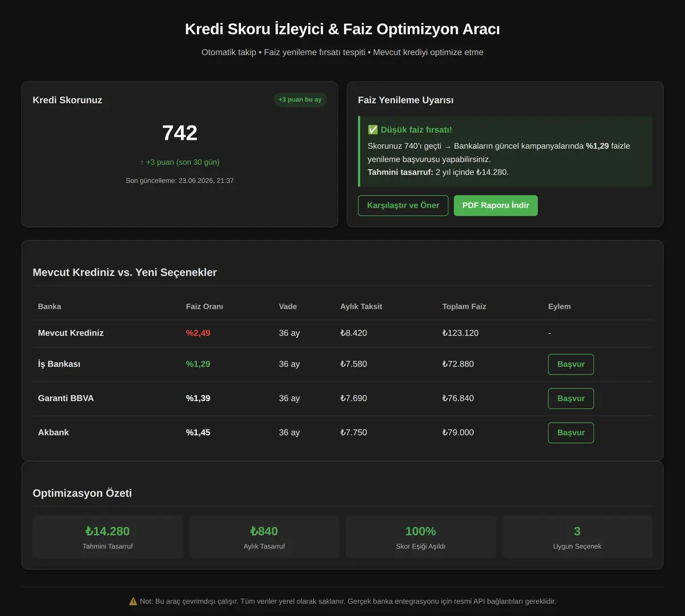Click the ₺7.580 monthly installment
Screen dimensions: 685x616
click(x=354, y=364)
